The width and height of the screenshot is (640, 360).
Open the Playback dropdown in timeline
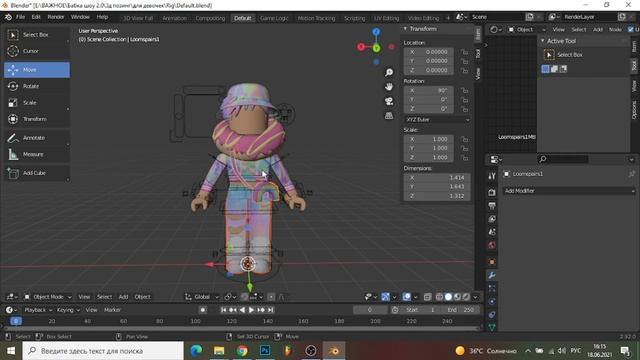(x=38, y=310)
